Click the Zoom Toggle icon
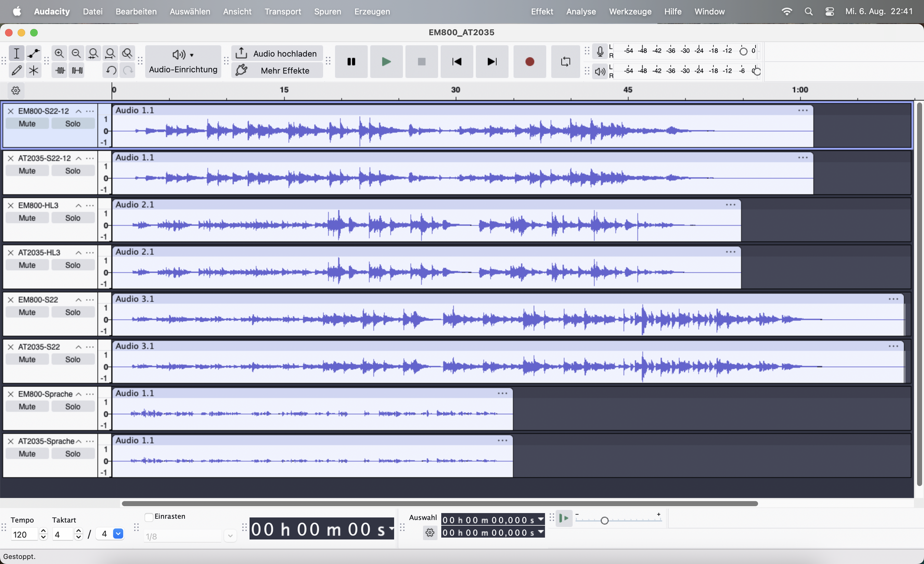 [x=127, y=53]
